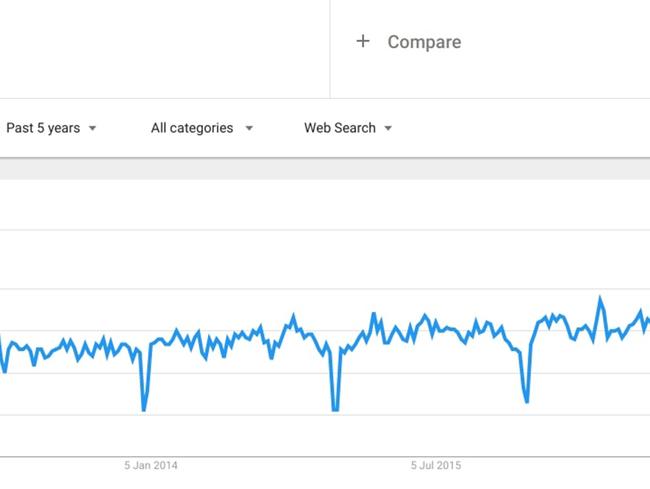Click the 5 Jul 2015 axis label

pos(436,465)
